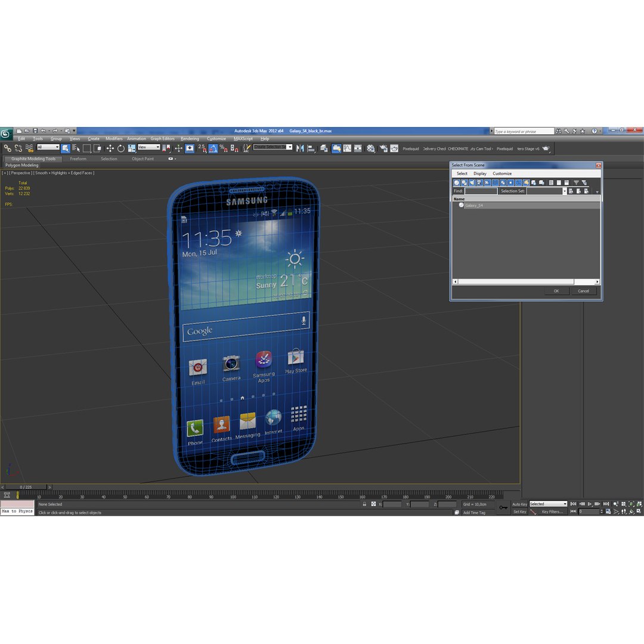Toggle Graphite Modeling Tools ribbon icon
644x644 pixels.
pos(336,148)
